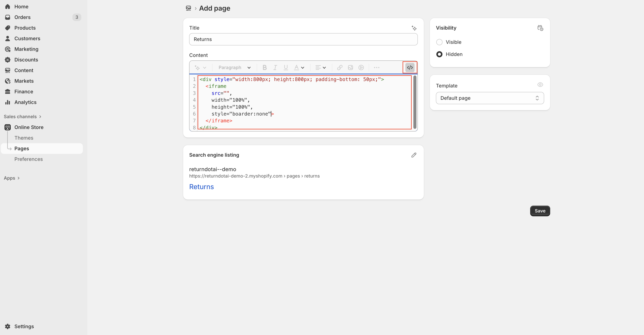Toggle the code view in the editor
Viewport: 644px width, 335px height.
click(x=410, y=67)
